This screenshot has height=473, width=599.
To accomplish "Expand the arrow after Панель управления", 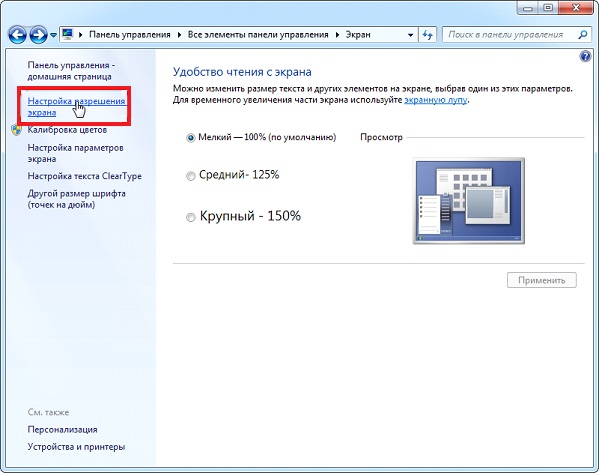I will click(x=179, y=35).
